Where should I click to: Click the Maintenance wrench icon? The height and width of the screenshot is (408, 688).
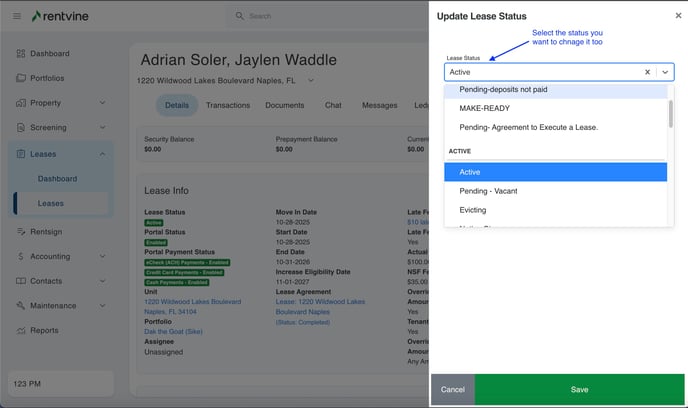click(x=21, y=306)
